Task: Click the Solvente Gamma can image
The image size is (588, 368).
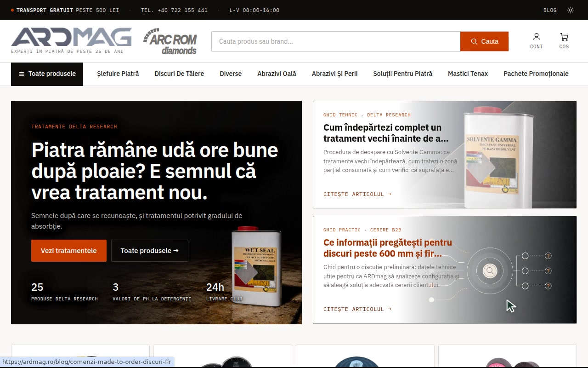Action: [499, 156]
